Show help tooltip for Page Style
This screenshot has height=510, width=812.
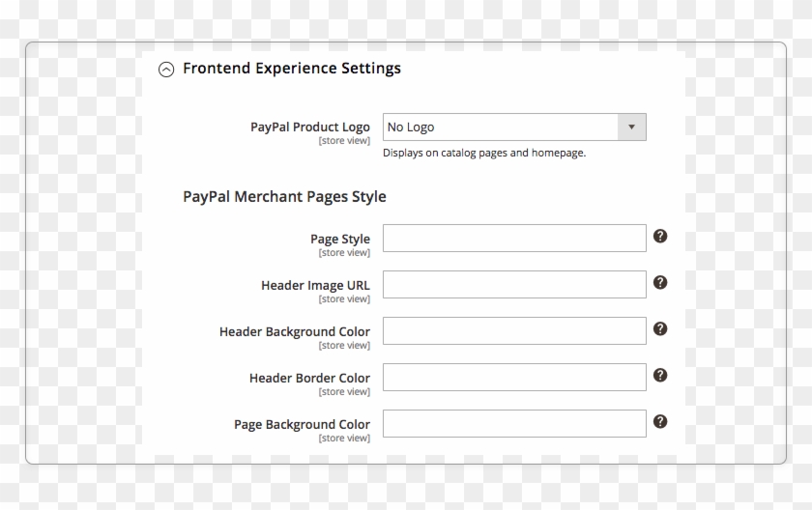[x=659, y=237]
